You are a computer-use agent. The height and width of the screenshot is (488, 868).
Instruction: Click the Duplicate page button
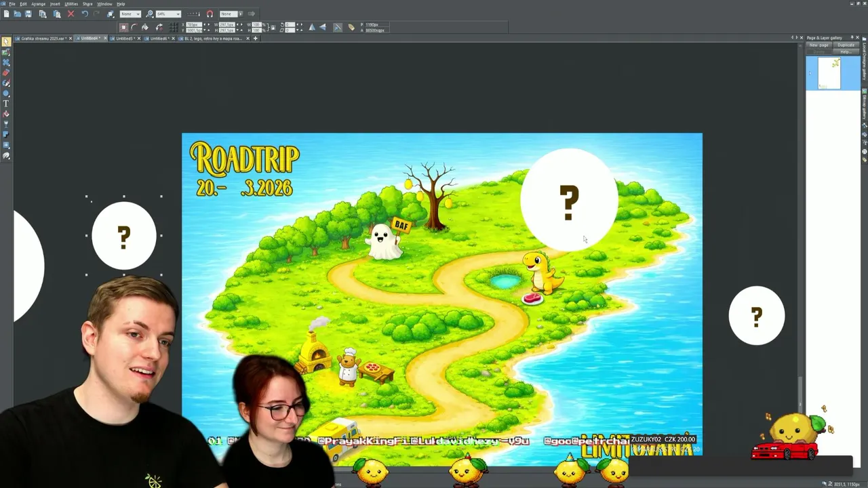(x=846, y=45)
